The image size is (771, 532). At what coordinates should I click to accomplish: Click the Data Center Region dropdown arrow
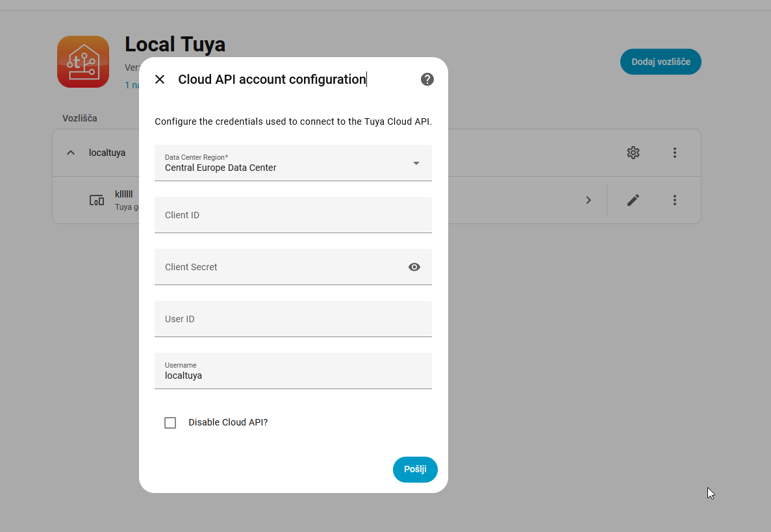416,163
